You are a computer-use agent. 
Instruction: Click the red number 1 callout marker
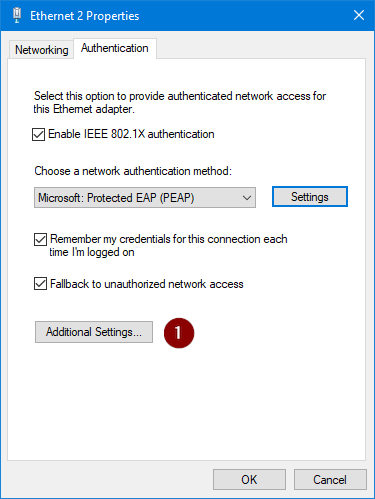coord(179,333)
